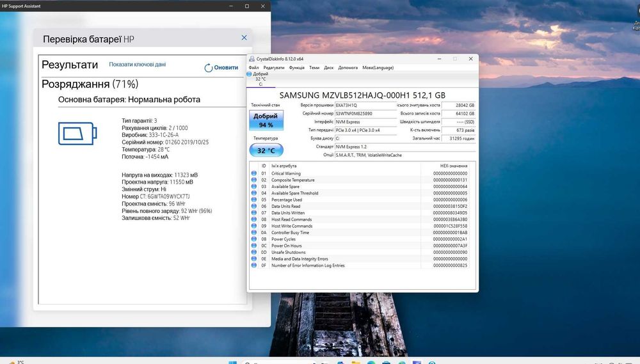Click status circle beside Available Spare Threshold
The height and width of the screenshot is (364, 640).
point(254,193)
